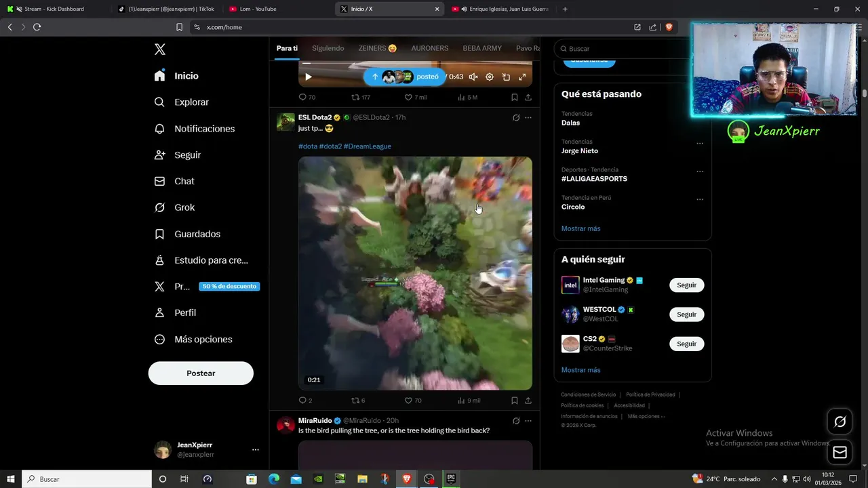Image resolution: width=868 pixels, height=488 pixels.
Task: Click Mostrar más under Qué está pasando
Action: [x=580, y=228]
